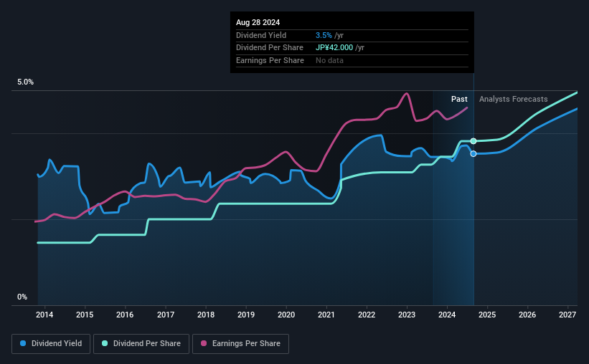Select the teal Dividend Per Share data point marker

pos(473,141)
